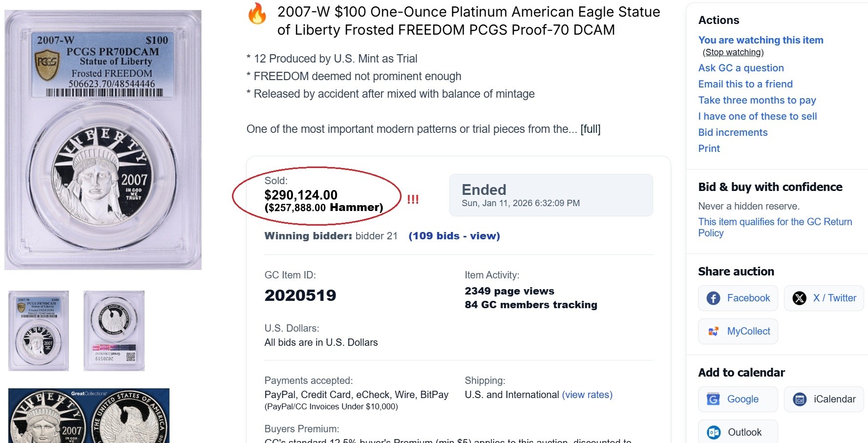Click the Google calendar icon

(713, 400)
